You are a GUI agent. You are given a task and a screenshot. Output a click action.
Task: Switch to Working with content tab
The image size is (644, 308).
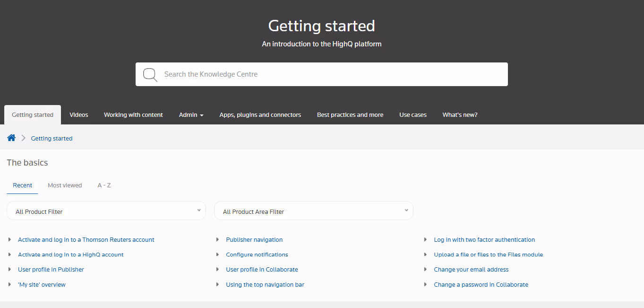133,114
